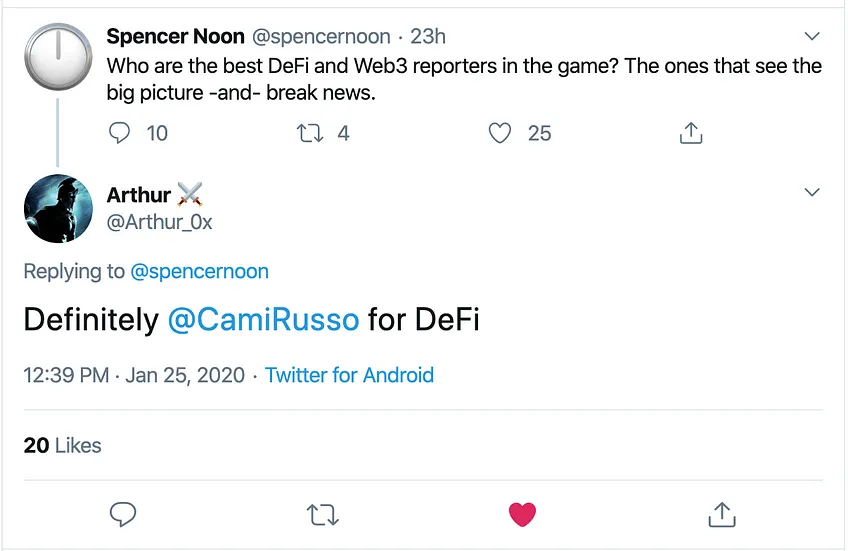The image size is (848, 551).
Task: Share Spencer Noon's tweet via upload icon
Action: click(x=691, y=132)
